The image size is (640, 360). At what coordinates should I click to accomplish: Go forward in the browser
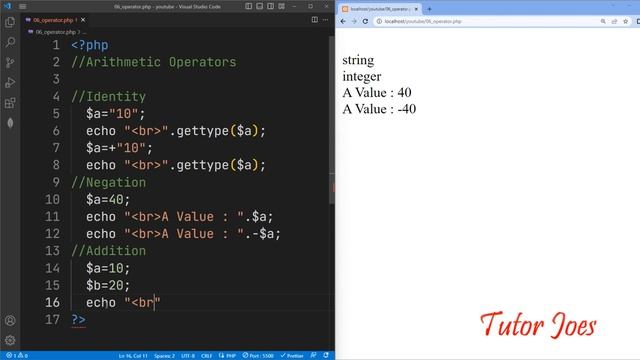click(x=354, y=21)
